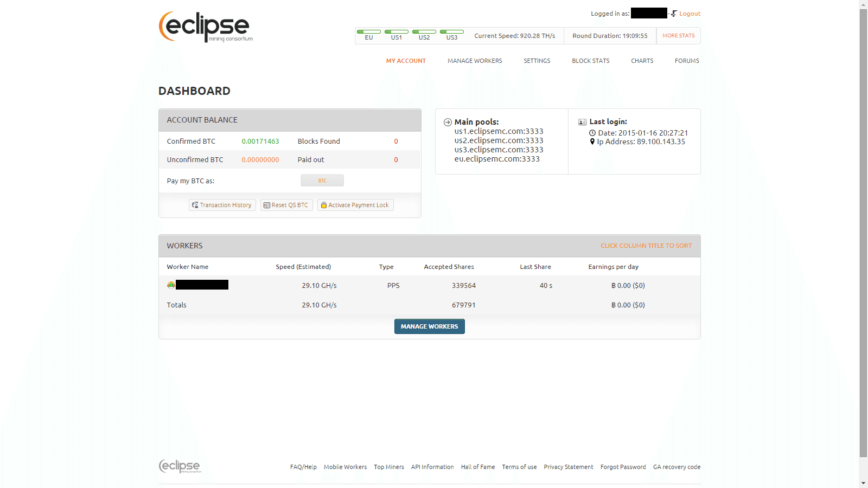Sort by Accepted Shares column header
This screenshot has height=488, width=868.
tap(449, 267)
